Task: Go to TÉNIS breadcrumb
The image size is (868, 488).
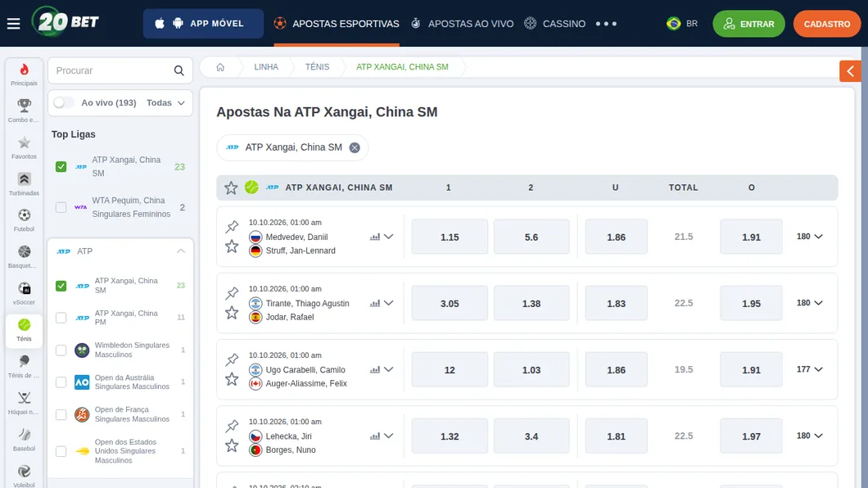Action: 317,67
